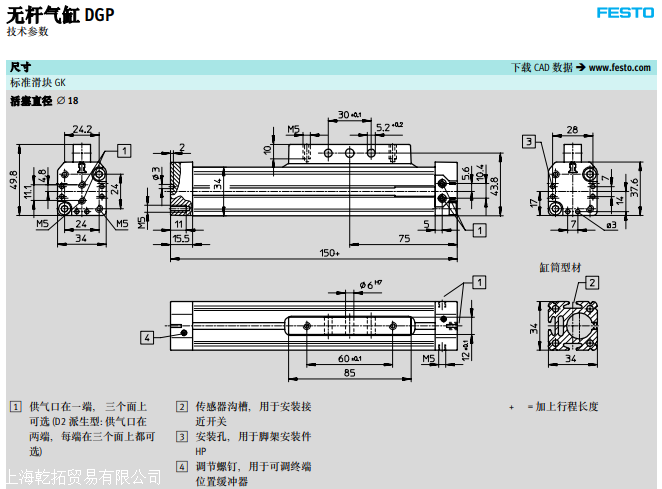Click legend marker 3 for 安装孔

coord(181,436)
